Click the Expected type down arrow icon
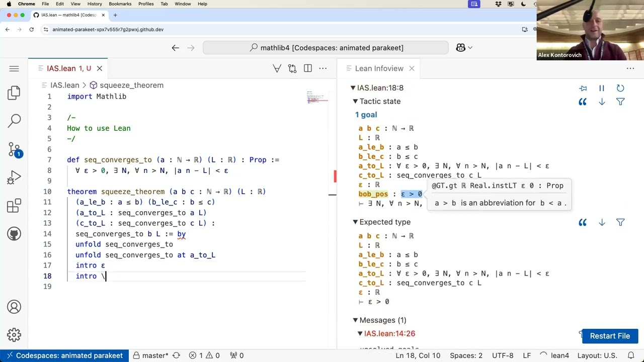The height and width of the screenshot is (362, 644). click(x=602, y=222)
